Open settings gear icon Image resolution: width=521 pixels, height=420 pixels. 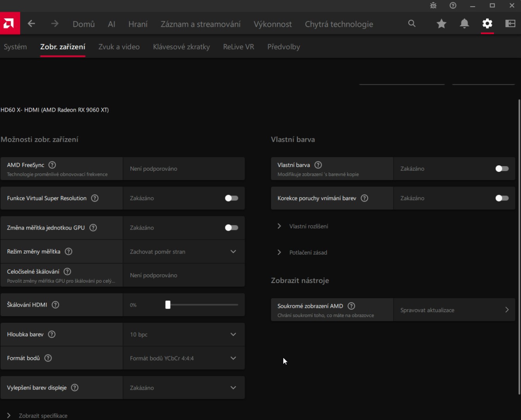(x=487, y=24)
